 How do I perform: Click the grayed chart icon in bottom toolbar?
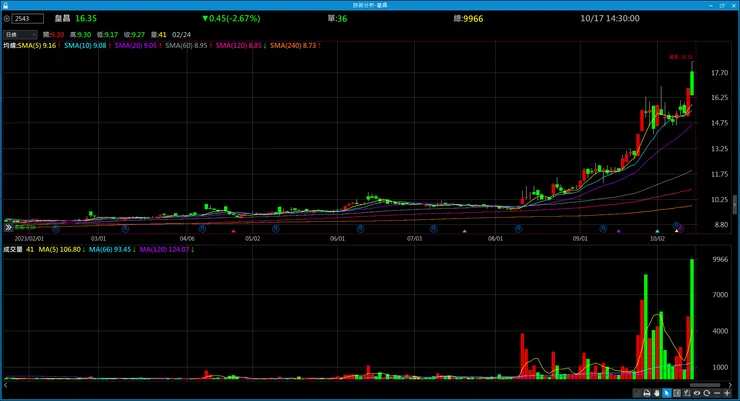pos(637,393)
